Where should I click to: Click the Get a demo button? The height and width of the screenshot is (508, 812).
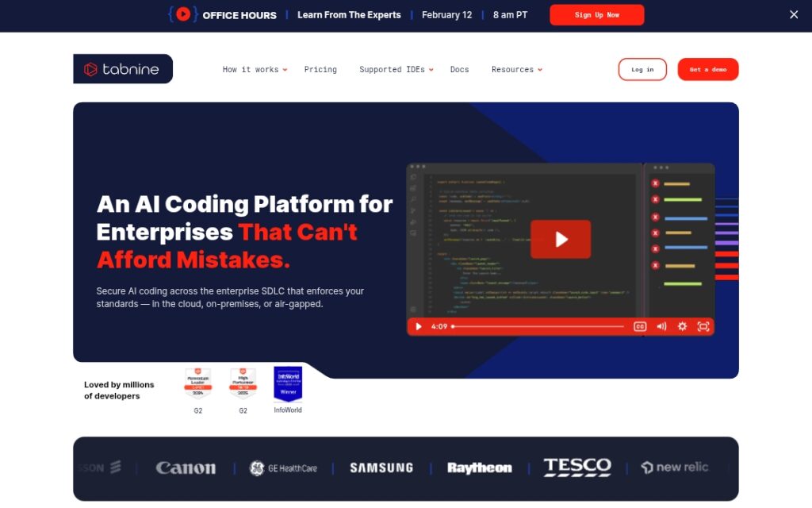(707, 70)
